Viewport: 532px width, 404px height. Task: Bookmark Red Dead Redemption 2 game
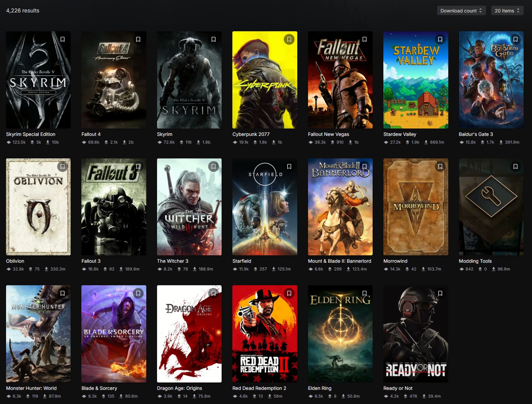[289, 293]
